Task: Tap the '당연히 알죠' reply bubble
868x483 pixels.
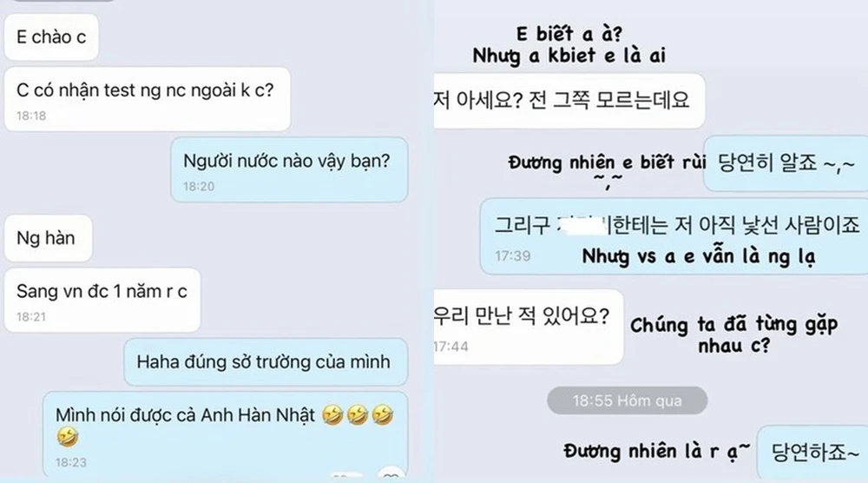Action: pyautogui.click(x=786, y=163)
